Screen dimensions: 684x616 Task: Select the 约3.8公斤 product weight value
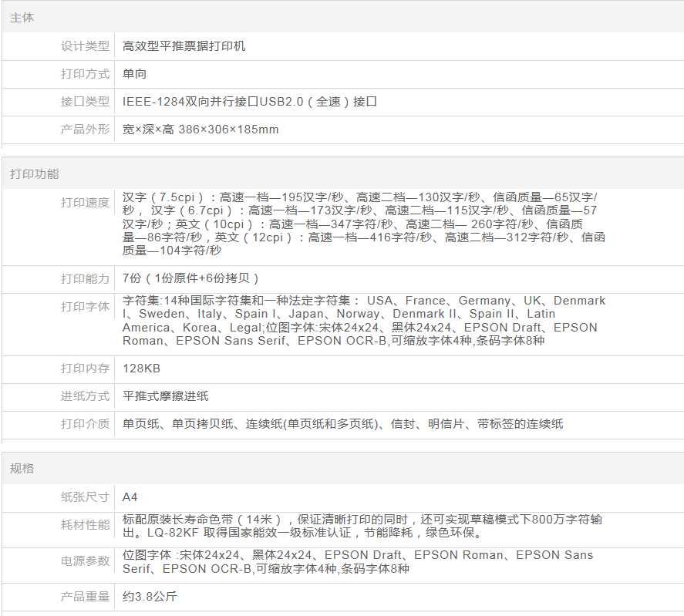tap(150, 597)
